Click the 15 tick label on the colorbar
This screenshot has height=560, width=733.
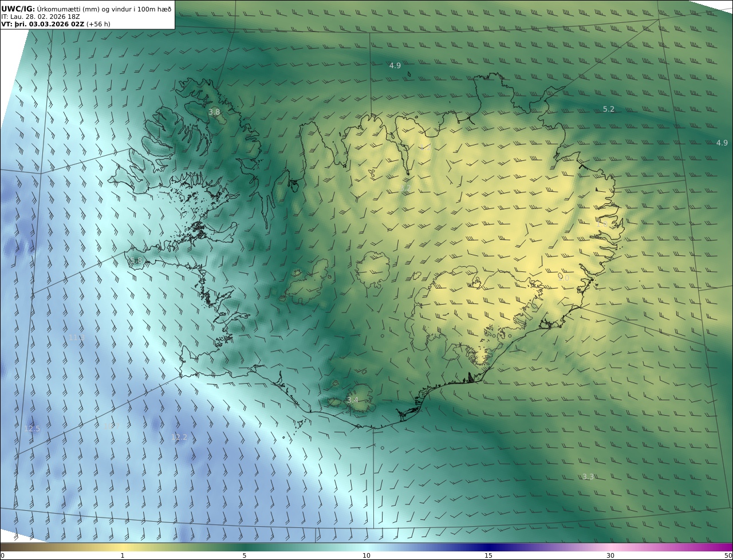(488, 555)
